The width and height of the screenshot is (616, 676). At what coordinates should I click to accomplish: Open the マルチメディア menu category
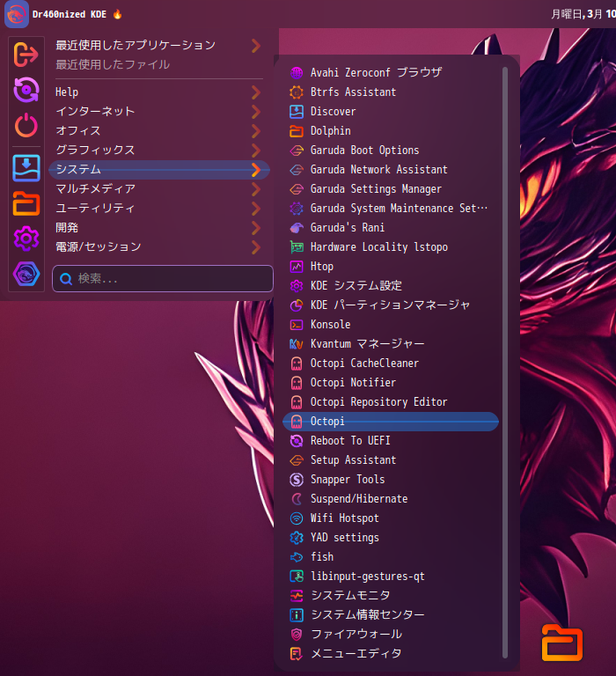click(159, 189)
